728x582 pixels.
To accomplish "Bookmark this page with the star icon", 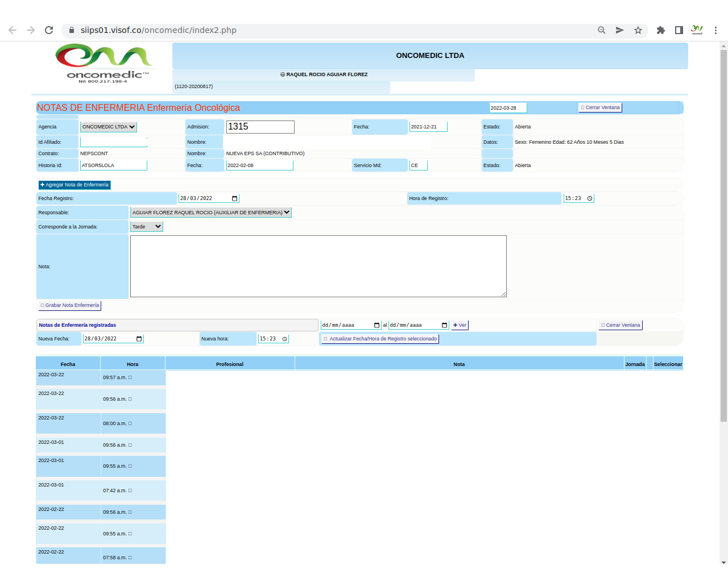I will (638, 30).
